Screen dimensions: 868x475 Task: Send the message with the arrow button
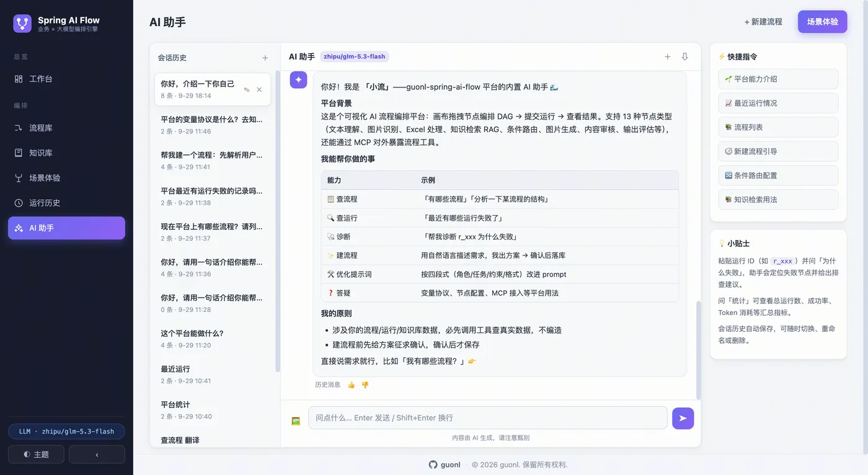(683, 418)
